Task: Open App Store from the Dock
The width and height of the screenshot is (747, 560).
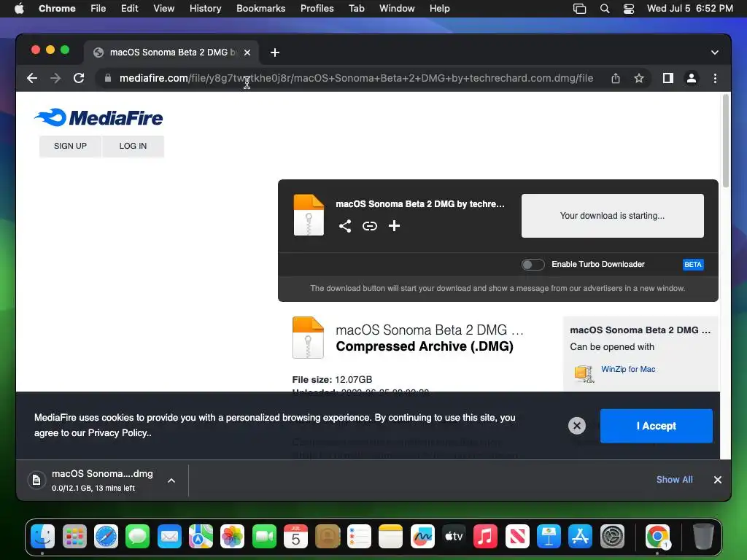Action: point(580,537)
